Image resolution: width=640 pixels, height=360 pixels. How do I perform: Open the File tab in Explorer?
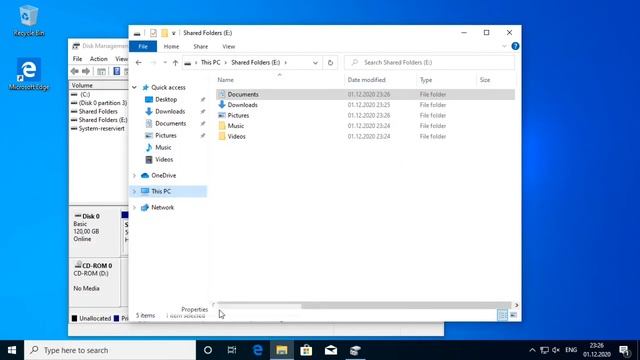[143, 47]
